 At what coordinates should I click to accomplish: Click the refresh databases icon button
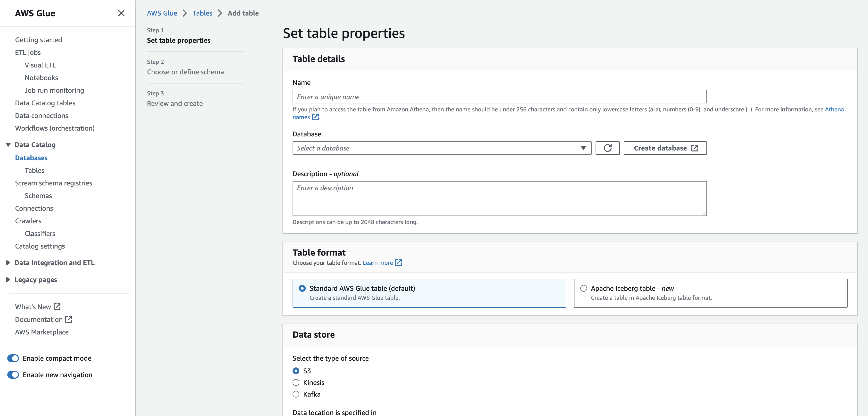tap(607, 148)
